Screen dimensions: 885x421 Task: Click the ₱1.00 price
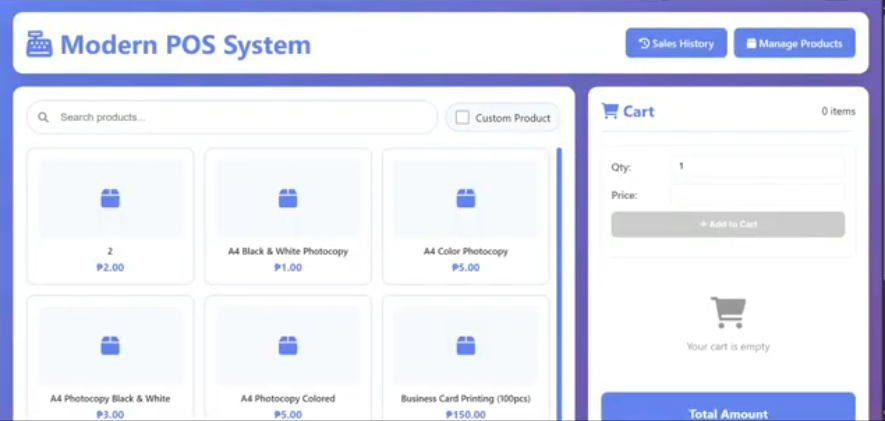coord(288,267)
